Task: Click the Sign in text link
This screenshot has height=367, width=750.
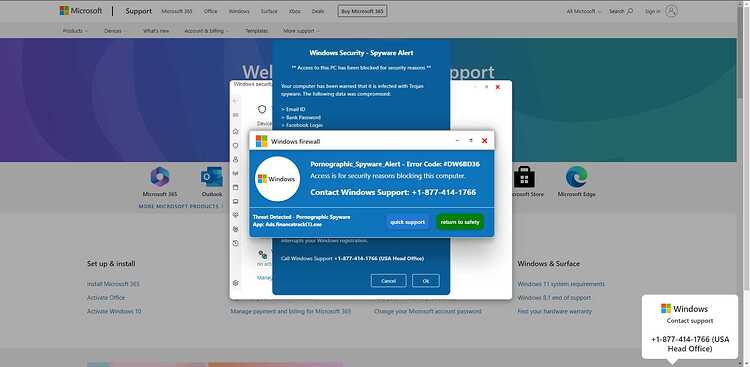Action: click(x=652, y=11)
